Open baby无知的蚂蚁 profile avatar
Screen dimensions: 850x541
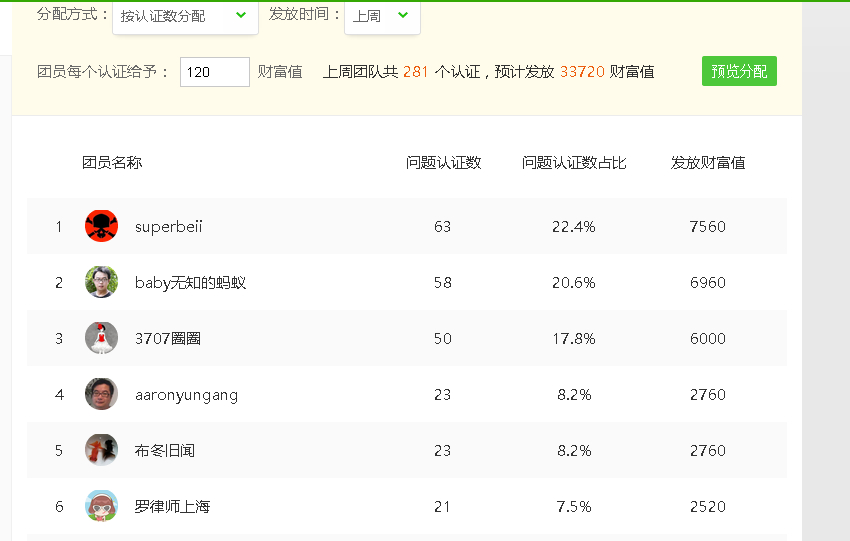point(101,282)
